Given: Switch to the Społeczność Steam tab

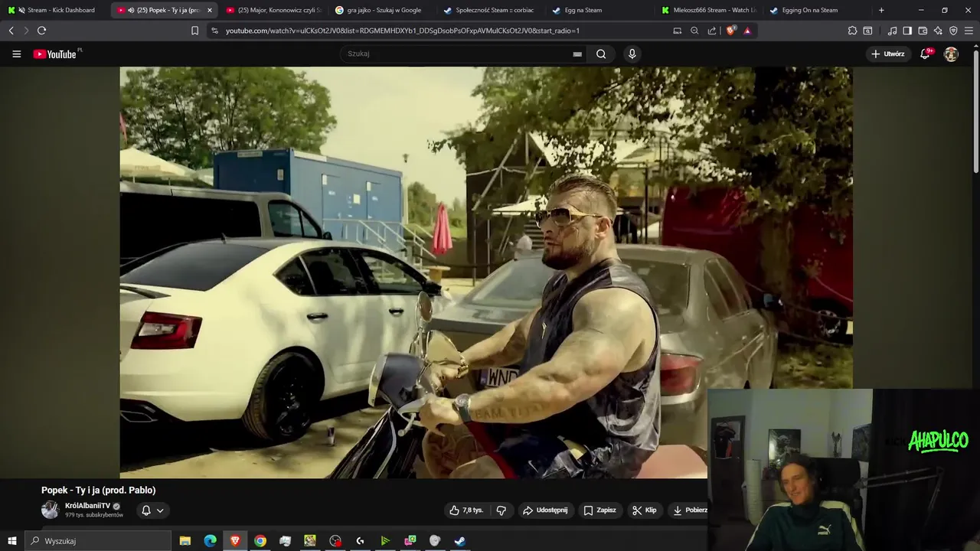Looking at the screenshot, I should (492, 10).
